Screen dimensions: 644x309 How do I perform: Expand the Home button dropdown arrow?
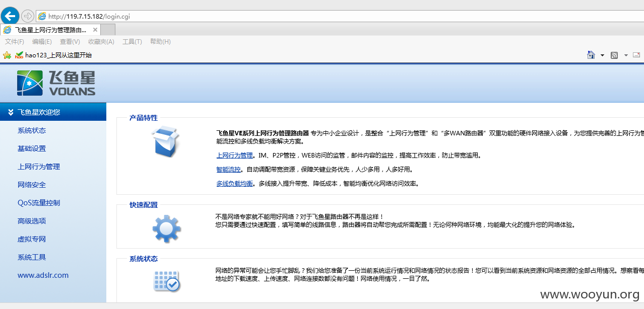click(602, 55)
